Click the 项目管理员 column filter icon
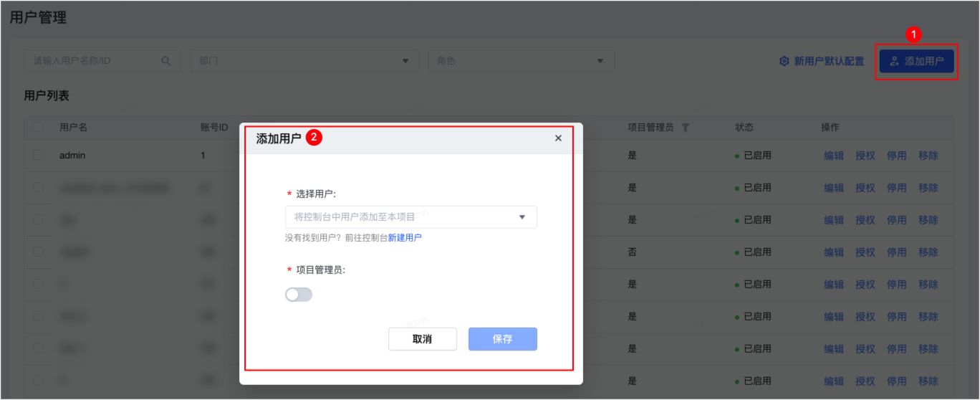 [x=686, y=128]
